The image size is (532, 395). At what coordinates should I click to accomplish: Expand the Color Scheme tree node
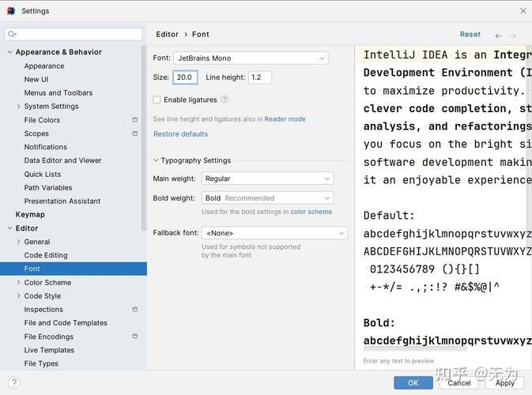[x=19, y=283]
